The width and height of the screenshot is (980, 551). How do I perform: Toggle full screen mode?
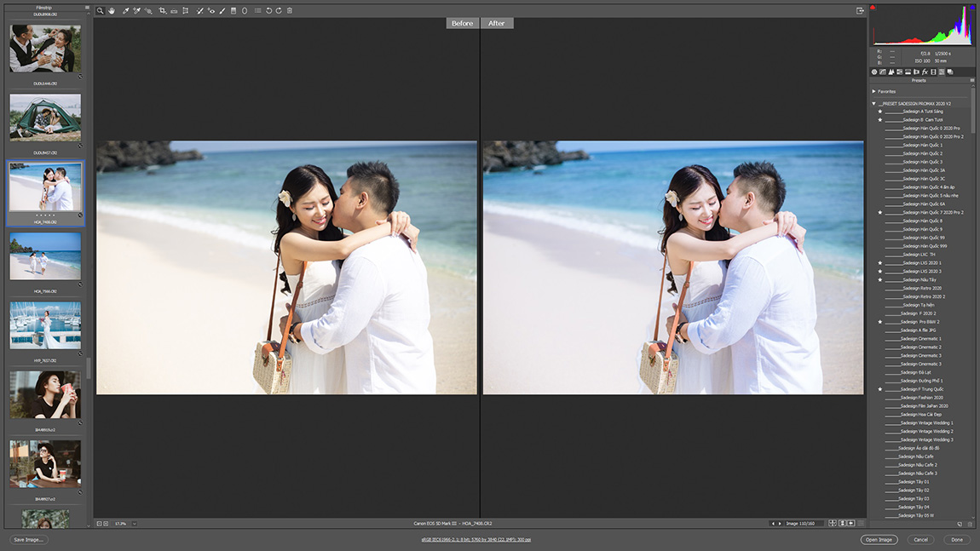pyautogui.click(x=860, y=11)
